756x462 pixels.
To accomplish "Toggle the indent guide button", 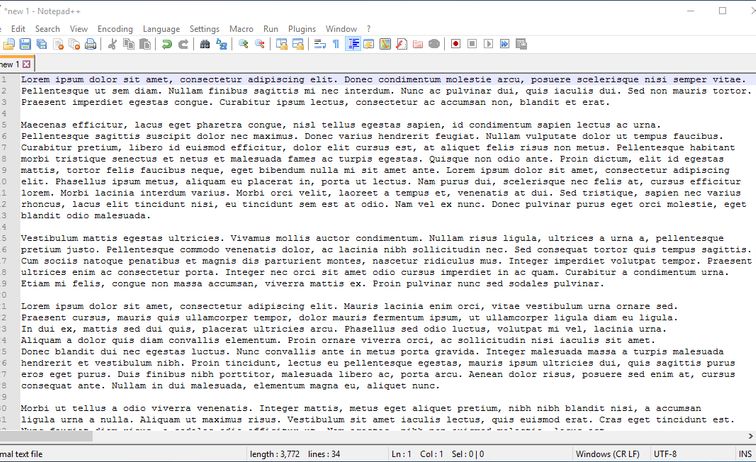I will (x=353, y=44).
